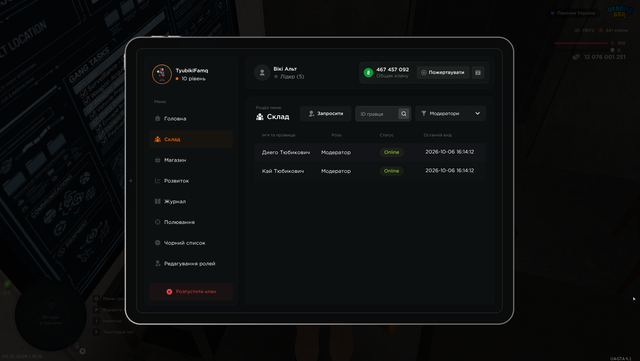Expand the Модератори dropdown chevron
This screenshot has width=640, height=361.
pos(478,114)
